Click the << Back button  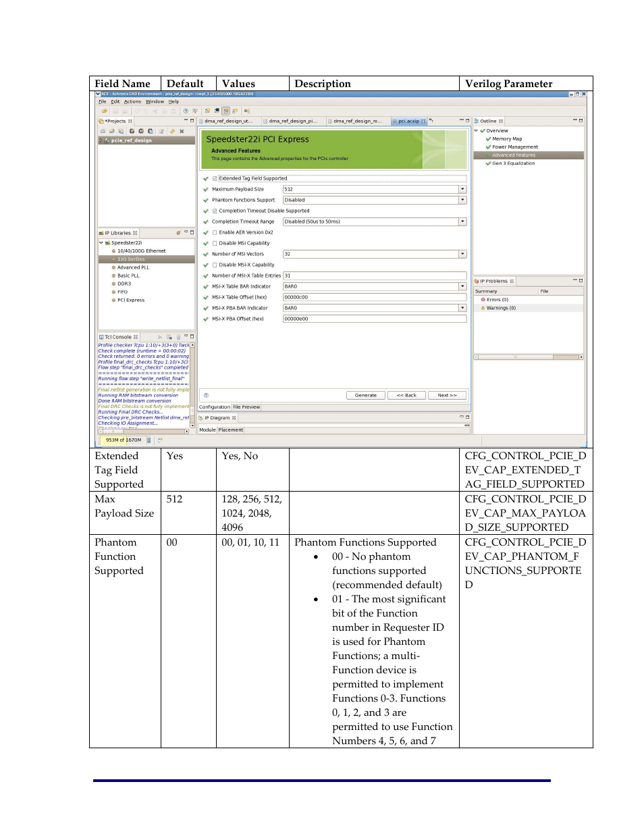click(406, 395)
